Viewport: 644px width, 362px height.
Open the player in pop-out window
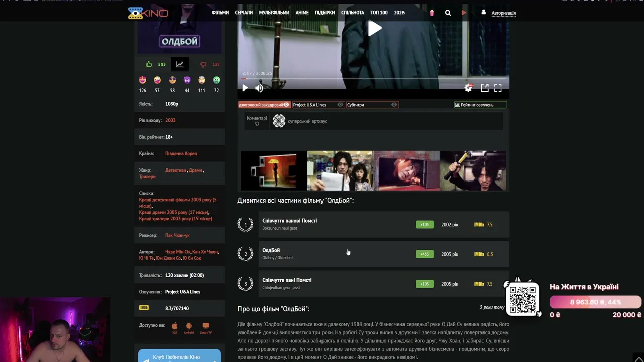[x=485, y=88]
